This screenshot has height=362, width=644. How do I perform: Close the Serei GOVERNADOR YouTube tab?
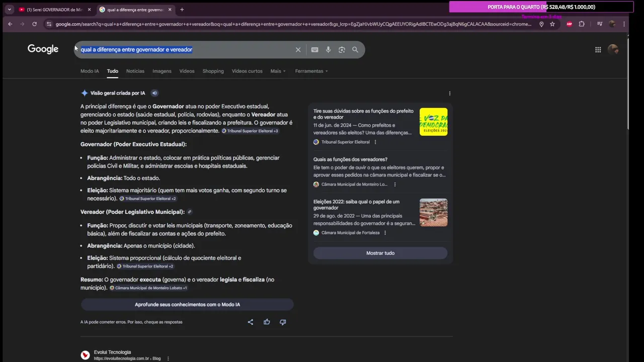[x=89, y=10]
